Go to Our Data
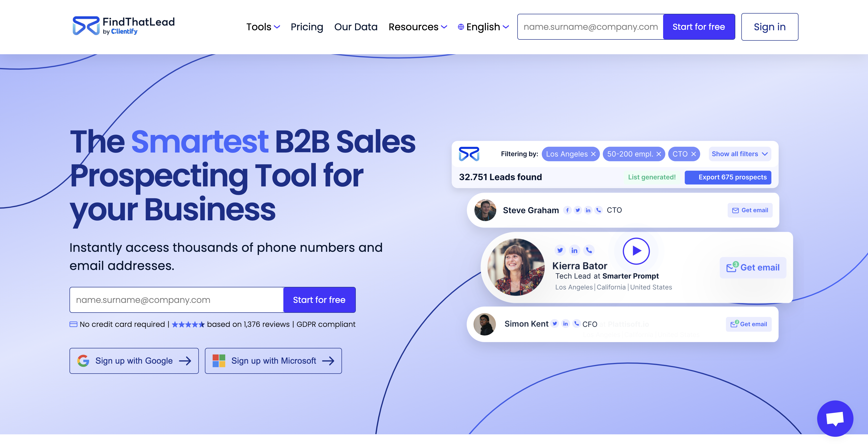868x445 pixels. 356,27
